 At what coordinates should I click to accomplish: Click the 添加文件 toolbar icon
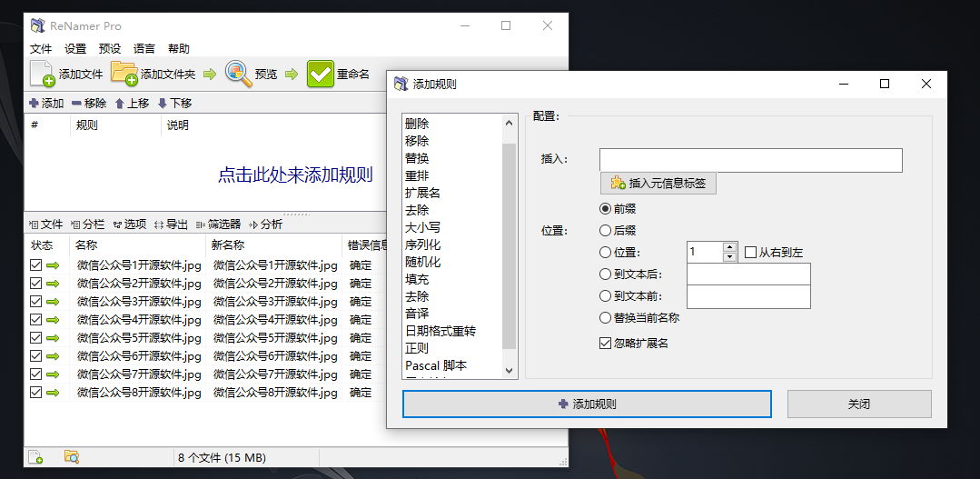[43, 74]
